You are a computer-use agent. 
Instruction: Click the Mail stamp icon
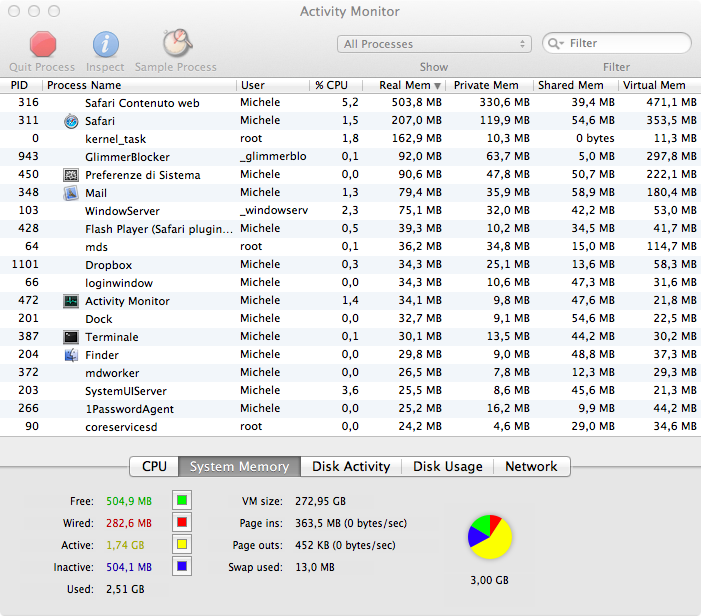click(x=71, y=193)
